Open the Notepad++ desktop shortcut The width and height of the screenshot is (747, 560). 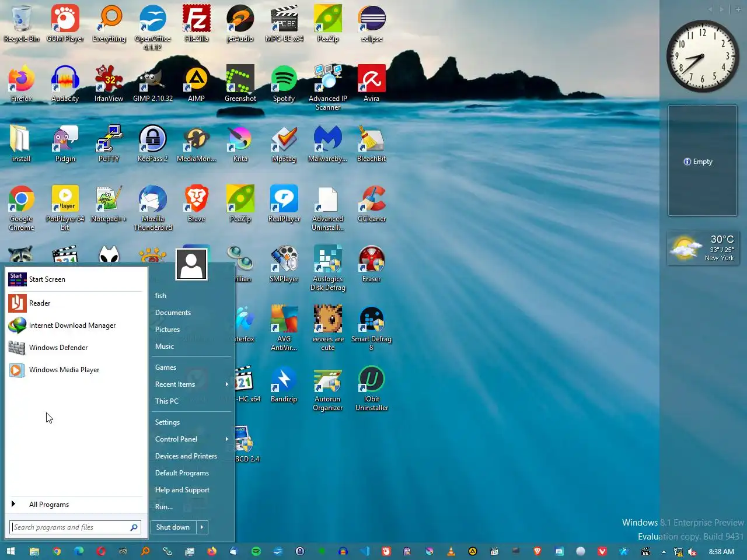click(109, 204)
